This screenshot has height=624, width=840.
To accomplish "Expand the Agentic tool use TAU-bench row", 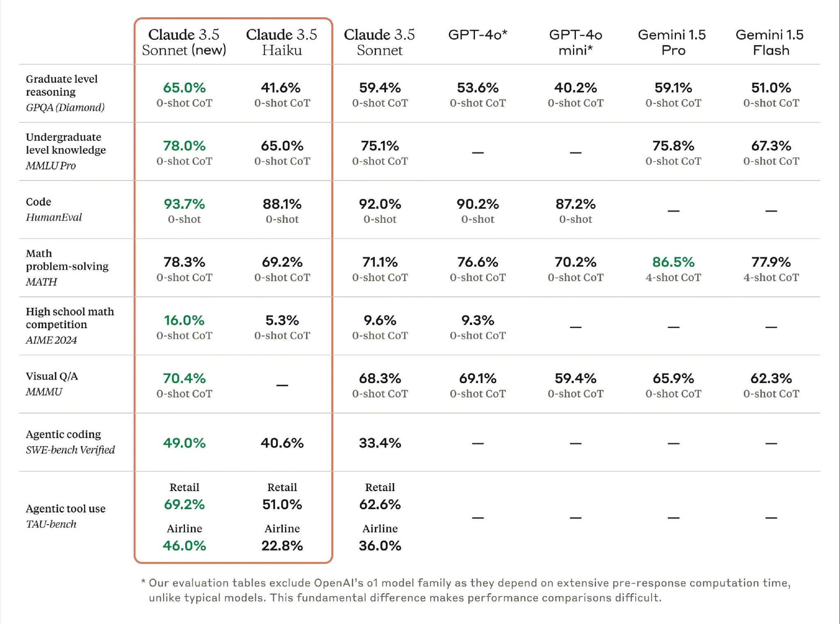I will point(66,524).
